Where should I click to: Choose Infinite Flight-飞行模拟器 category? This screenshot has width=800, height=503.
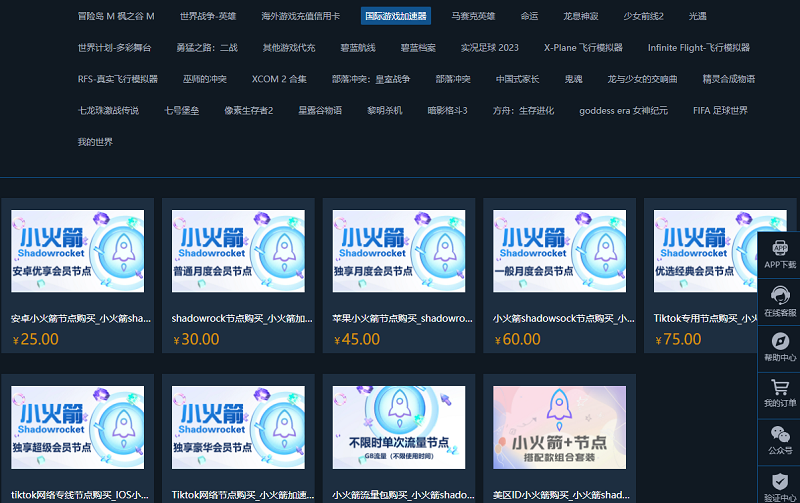point(699,47)
